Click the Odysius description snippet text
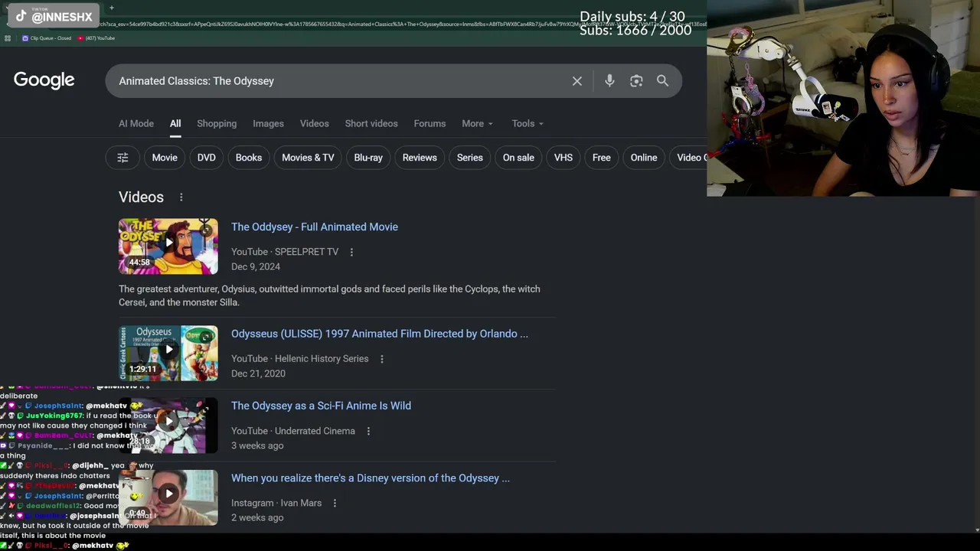Screen dimensions: 980x551 pos(329,295)
